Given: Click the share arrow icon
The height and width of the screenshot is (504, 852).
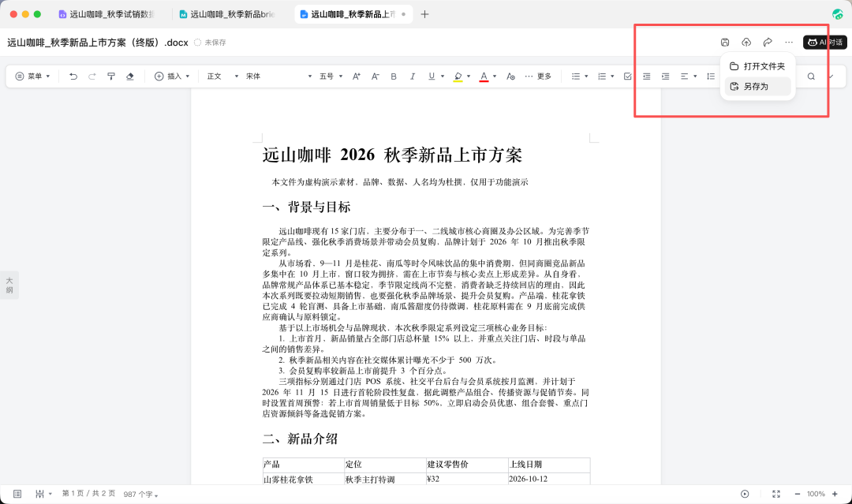Looking at the screenshot, I should tap(768, 43).
